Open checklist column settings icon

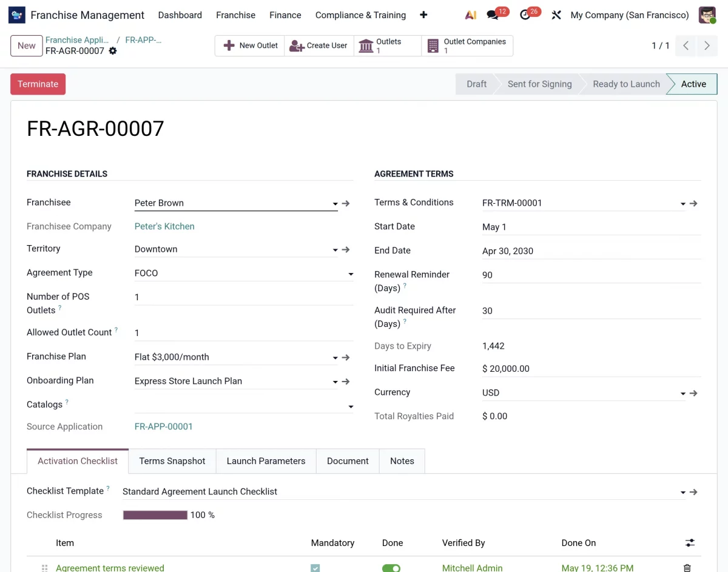coord(690,543)
